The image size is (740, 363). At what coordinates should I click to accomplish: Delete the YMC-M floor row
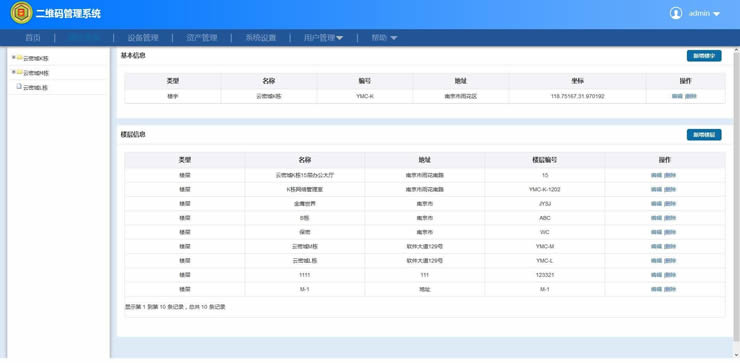pyautogui.click(x=670, y=246)
